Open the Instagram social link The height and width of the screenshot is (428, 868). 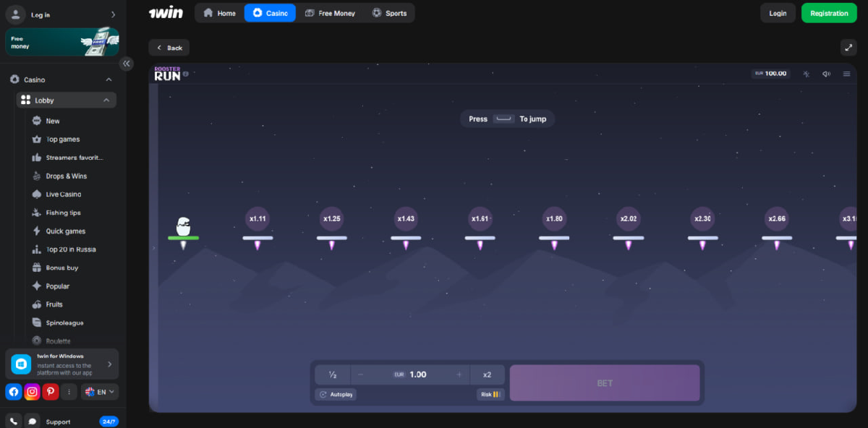point(32,391)
